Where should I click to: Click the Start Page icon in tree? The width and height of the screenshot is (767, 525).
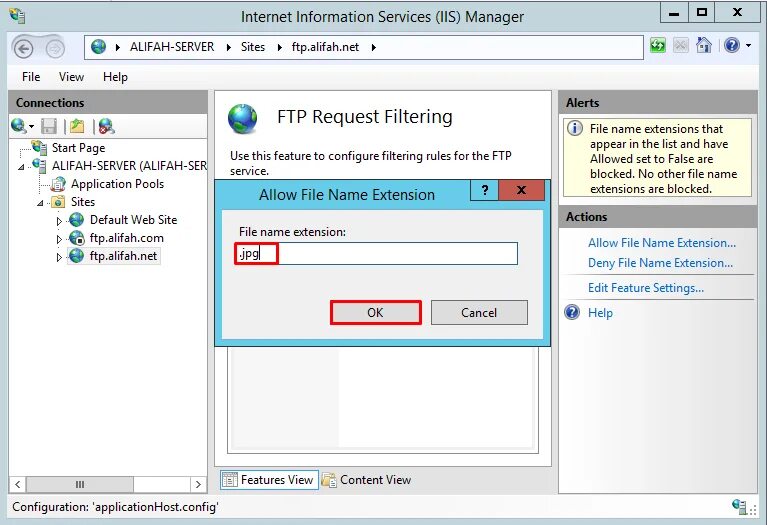39,147
